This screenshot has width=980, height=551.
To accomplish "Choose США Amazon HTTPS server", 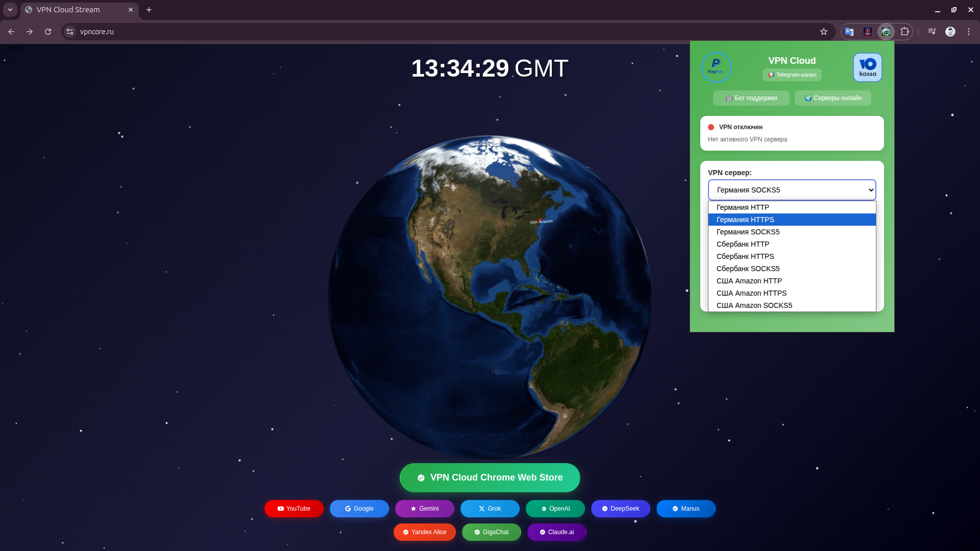I will [792, 293].
